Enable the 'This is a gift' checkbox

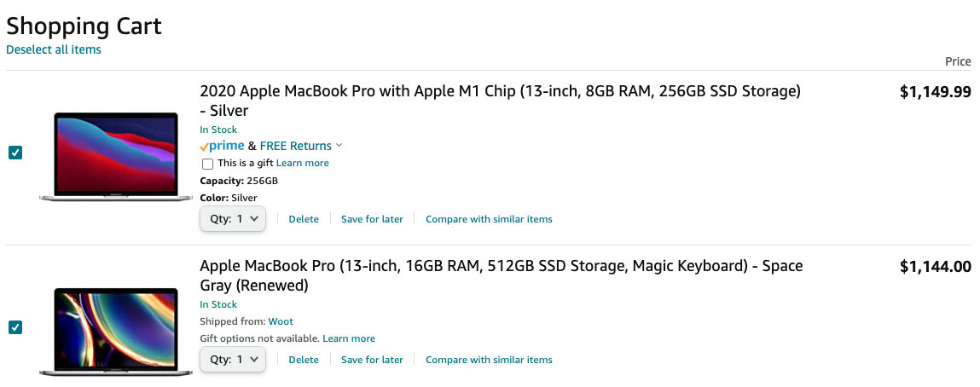pos(207,165)
